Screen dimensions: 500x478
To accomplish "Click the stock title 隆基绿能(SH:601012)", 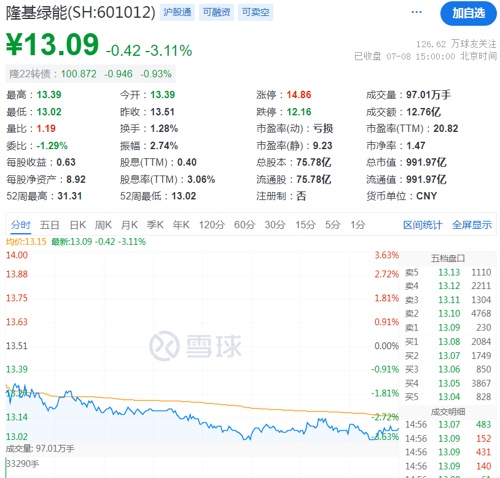I will pyautogui.click(x=81, y=13).
